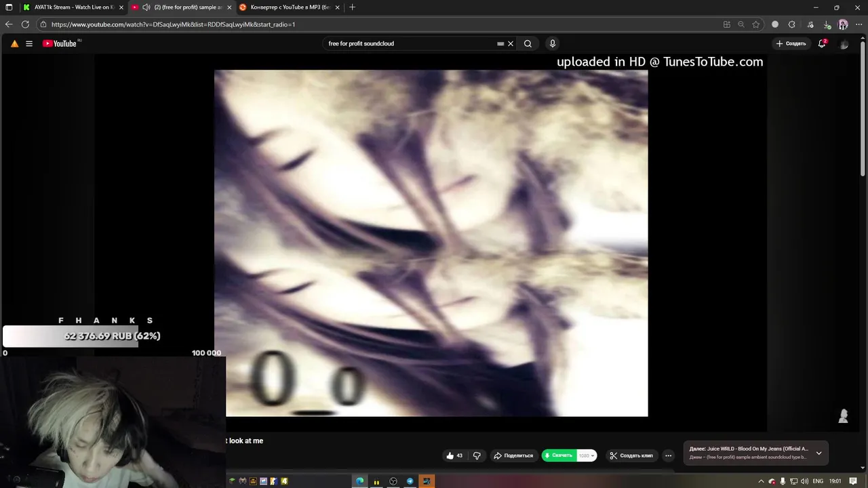The height and width of the screenshot is (488, 868).
Task: Click the yellow pause-bars taskbar app
Action: (x=376, y=481)
